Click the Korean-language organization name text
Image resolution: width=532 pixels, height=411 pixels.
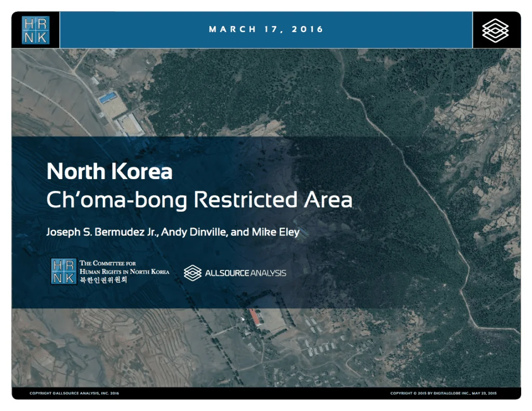point(103,280)
